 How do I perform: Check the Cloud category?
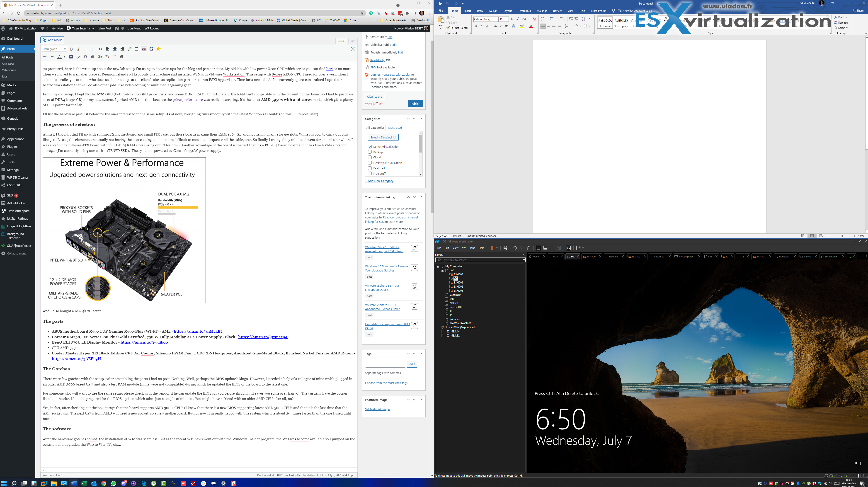coord(370,157)
